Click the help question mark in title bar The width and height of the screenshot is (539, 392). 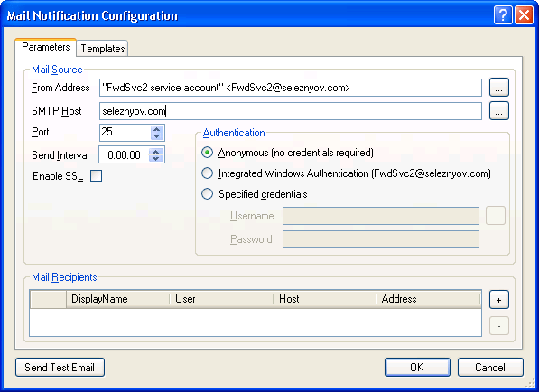(x=503, y=15)
